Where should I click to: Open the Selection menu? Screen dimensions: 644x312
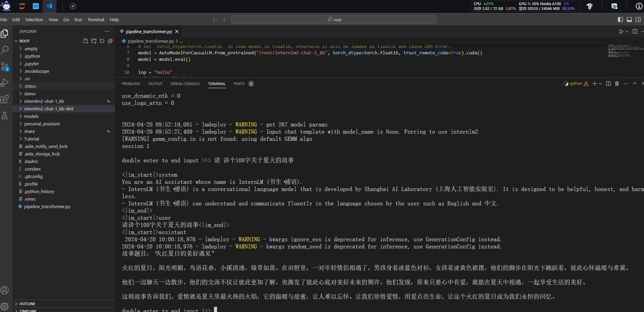(34, 19)
